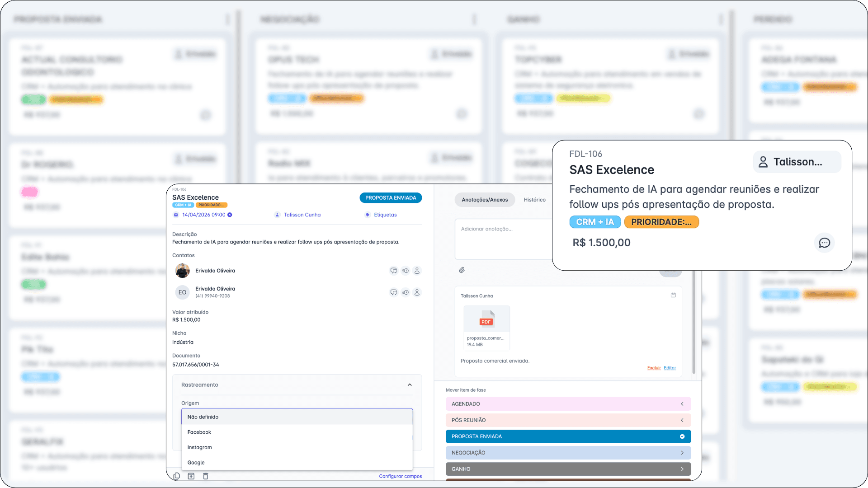Switch to the Histórico tab
This screenshot has height=488, width=868.
[534, 199]
